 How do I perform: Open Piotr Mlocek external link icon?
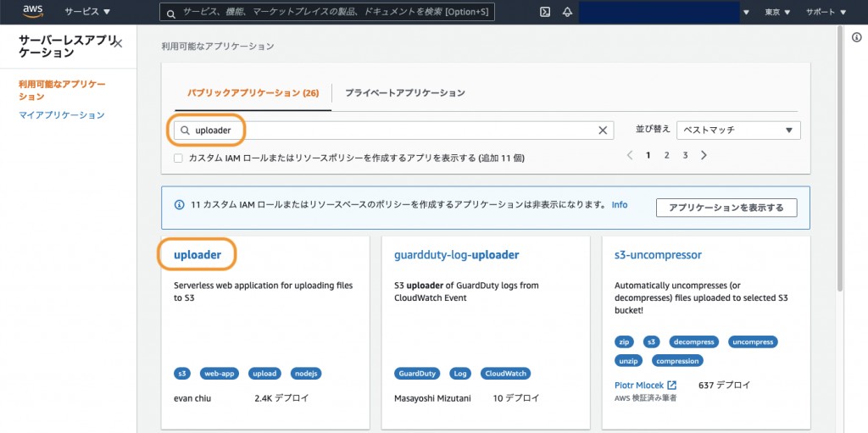pyautogui.click(x=671, y=385)
